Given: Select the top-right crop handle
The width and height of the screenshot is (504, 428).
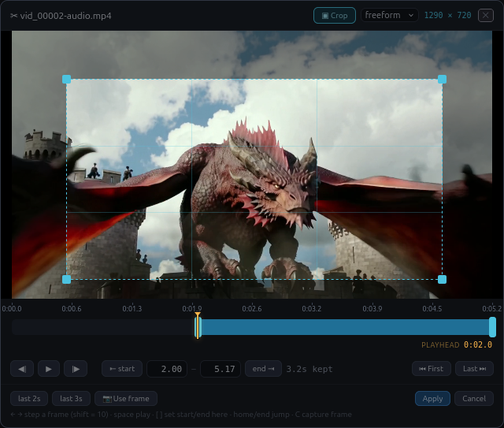Looking at the screenshot, I should pyautogui.click(x=443, y=79).
